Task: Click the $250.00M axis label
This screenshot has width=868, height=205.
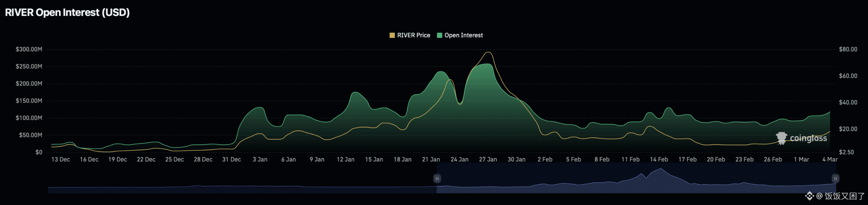Action: 29,67
